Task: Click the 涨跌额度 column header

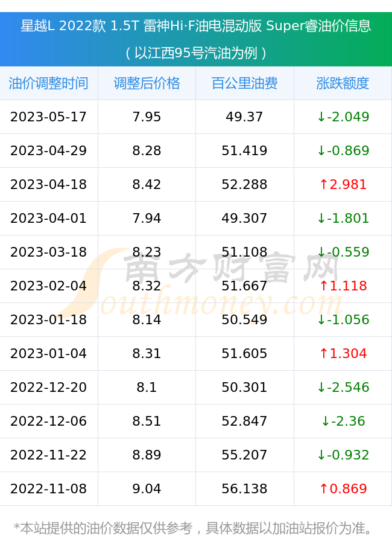Action: click(x=343, y=83)
